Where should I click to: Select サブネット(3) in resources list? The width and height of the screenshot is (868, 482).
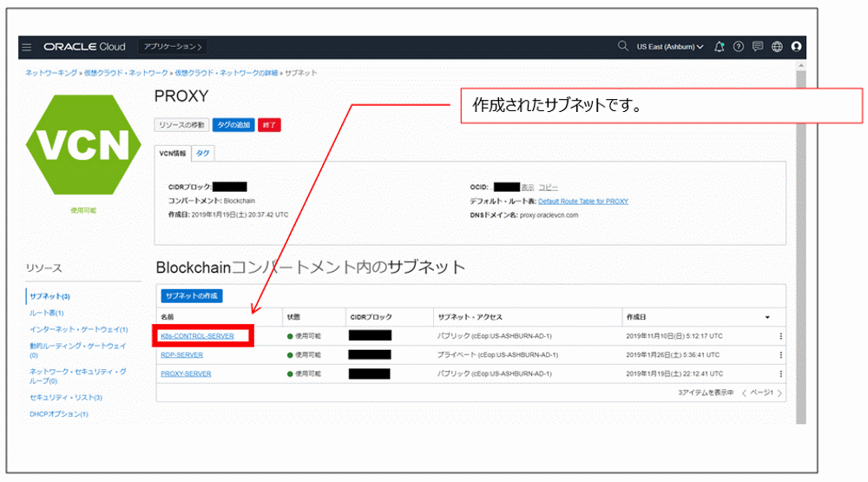coord(49,296)
